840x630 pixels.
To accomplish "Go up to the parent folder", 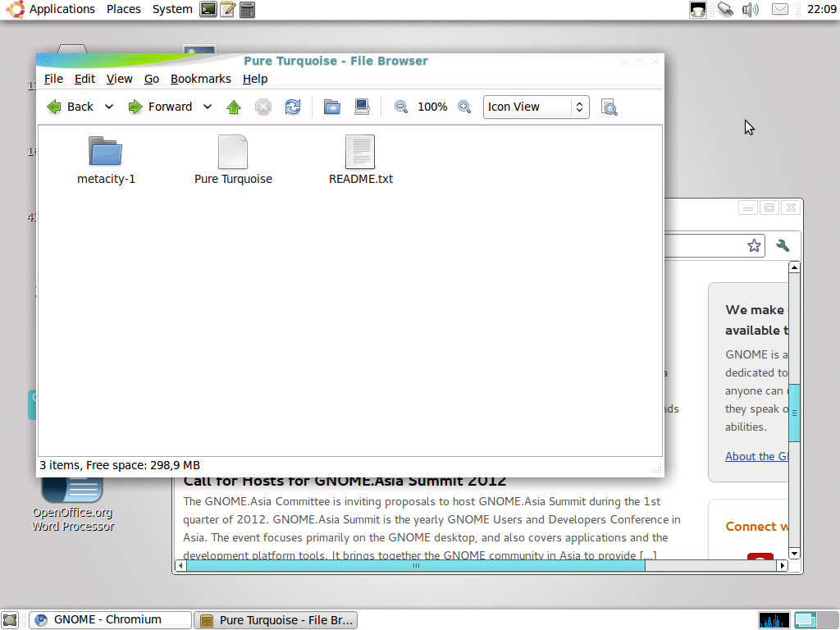I will coord(234,107).
